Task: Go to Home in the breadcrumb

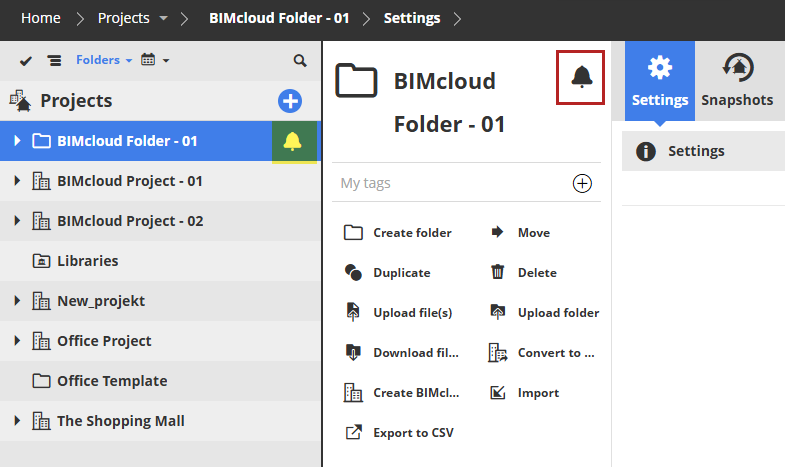Action: click(40, 18)
